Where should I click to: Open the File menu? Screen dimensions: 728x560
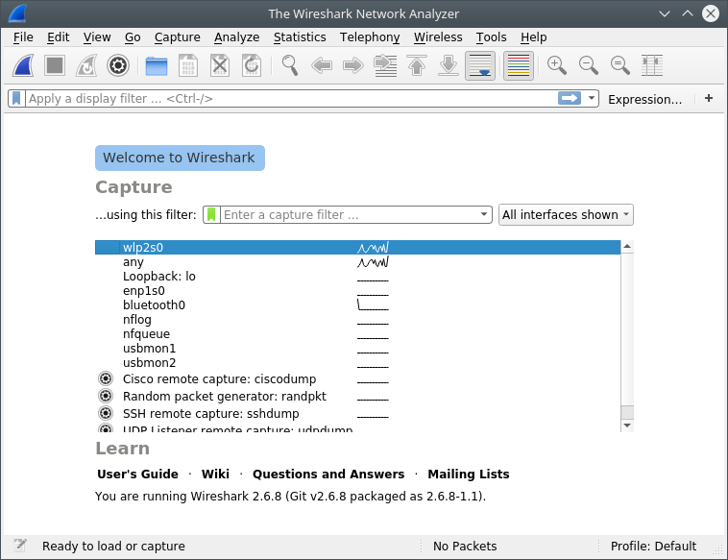[23, 37]
